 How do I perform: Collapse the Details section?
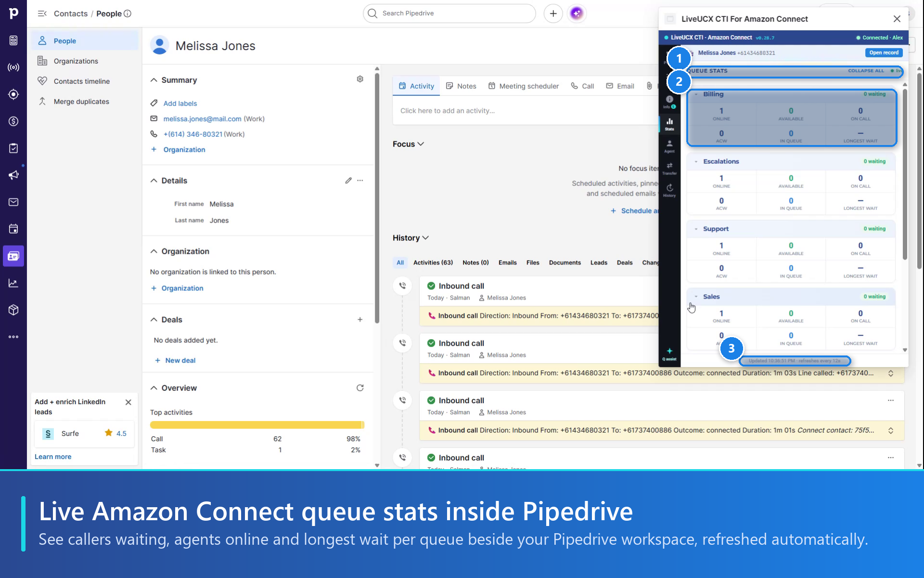coord(154,181)
